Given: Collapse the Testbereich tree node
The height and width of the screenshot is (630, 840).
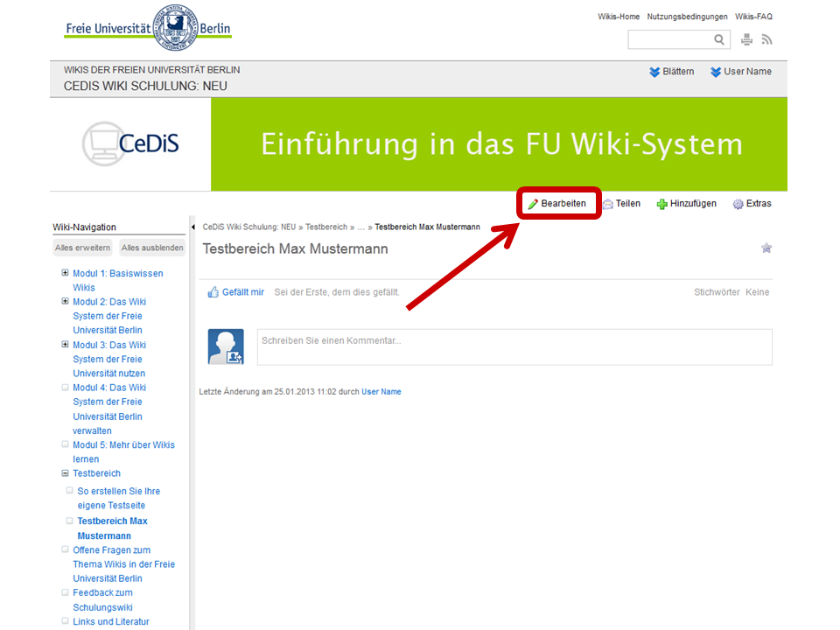Looking at the screenshot, I should pos(65,473).
